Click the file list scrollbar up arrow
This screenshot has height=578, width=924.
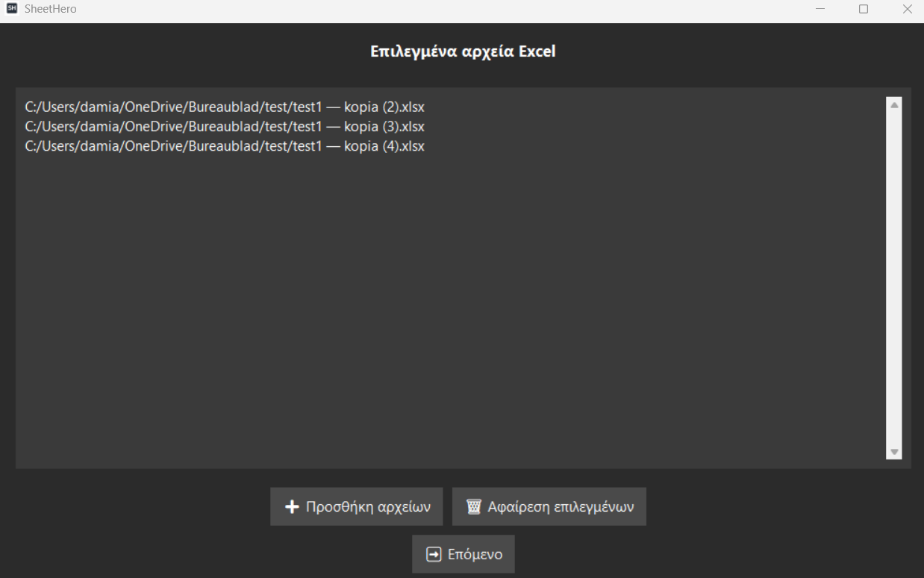(895, 104)
